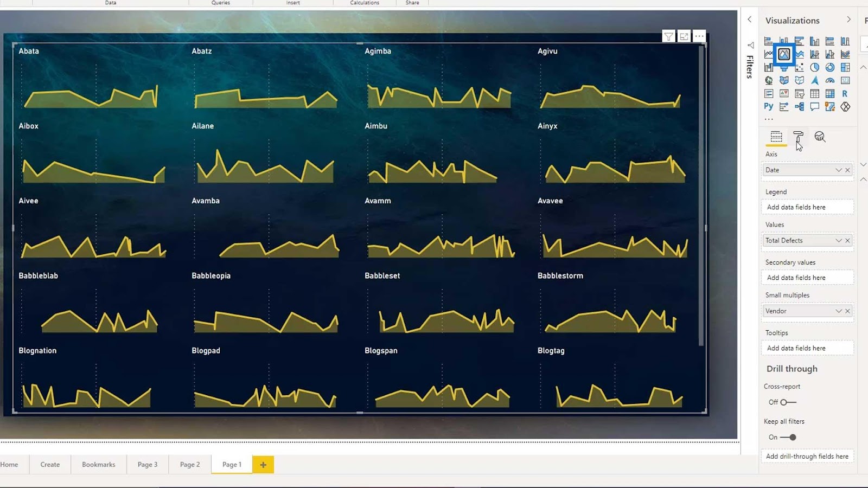This screenshot has height=488, width=868.
Task: Switch to the Fields well tab
Action: coord(776,137)
